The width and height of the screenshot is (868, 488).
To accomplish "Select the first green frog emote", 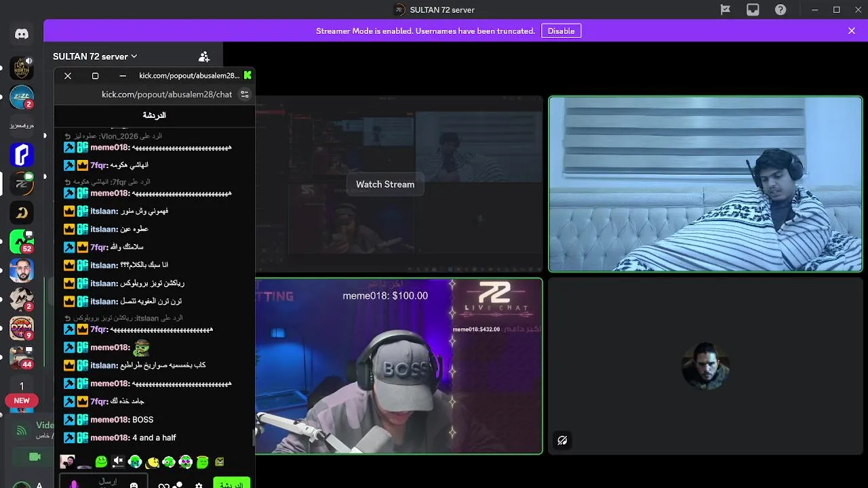I will point(101,462).
